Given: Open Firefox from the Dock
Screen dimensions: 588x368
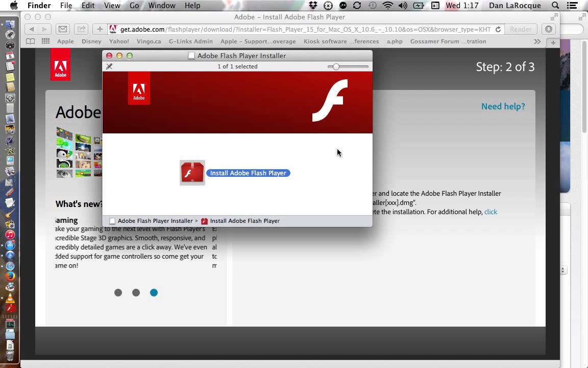Looking at the screenshot, I should (x=10, y=276).
